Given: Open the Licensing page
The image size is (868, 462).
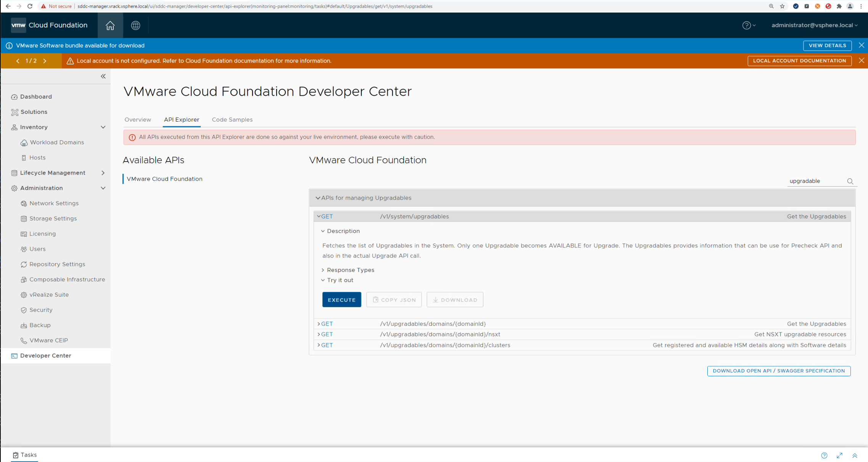Looking at the screenshot, I should (x=42, y=234).
